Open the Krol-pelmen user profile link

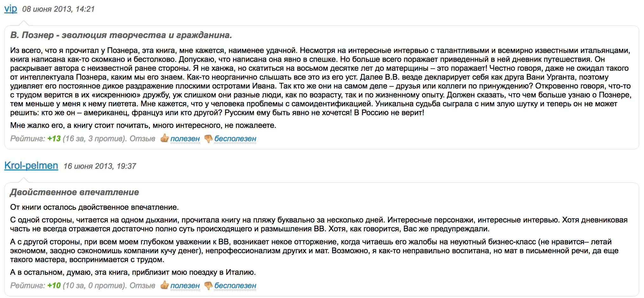(x=31, y=165)
